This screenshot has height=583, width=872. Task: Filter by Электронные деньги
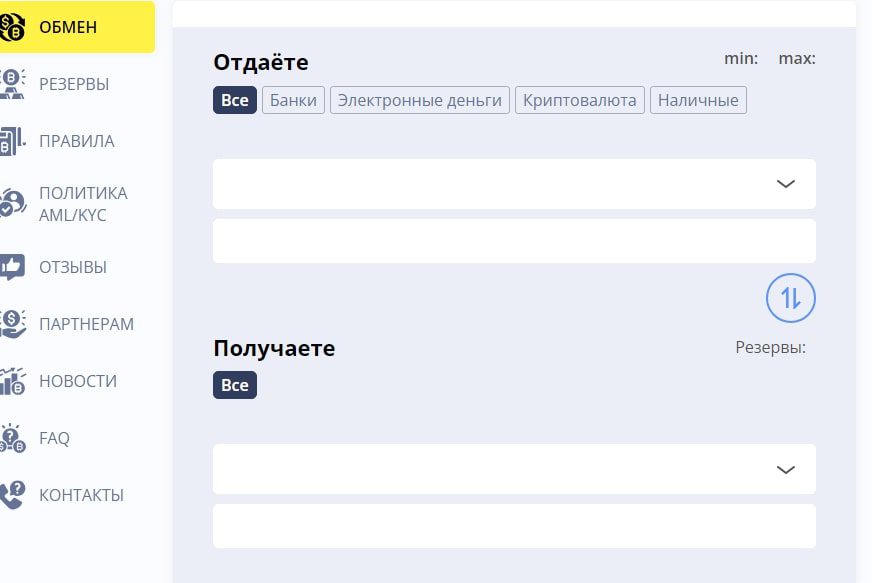pos(420,100)
